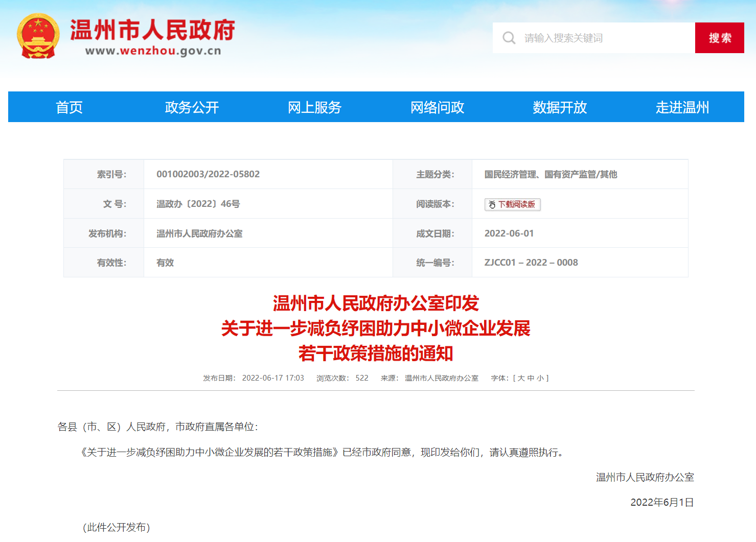Click the 温州市人民政府 site title
Viewport: 756px width, 542px height.
pos(152,30)
